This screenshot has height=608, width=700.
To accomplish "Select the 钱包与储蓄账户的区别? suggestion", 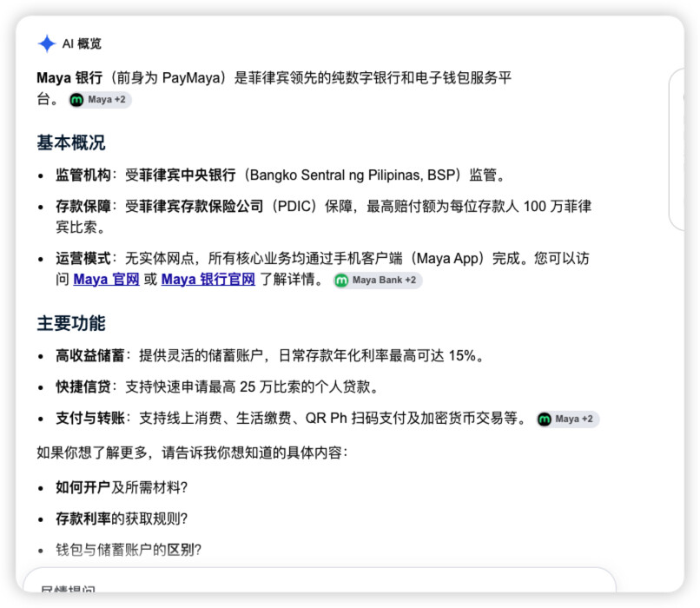I will click(x=129, y=550).
